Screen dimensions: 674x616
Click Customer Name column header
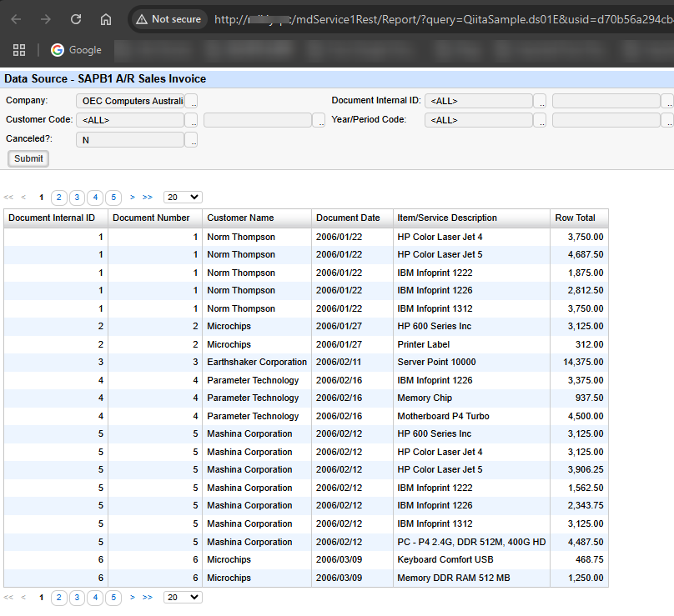tap(257, 218)
